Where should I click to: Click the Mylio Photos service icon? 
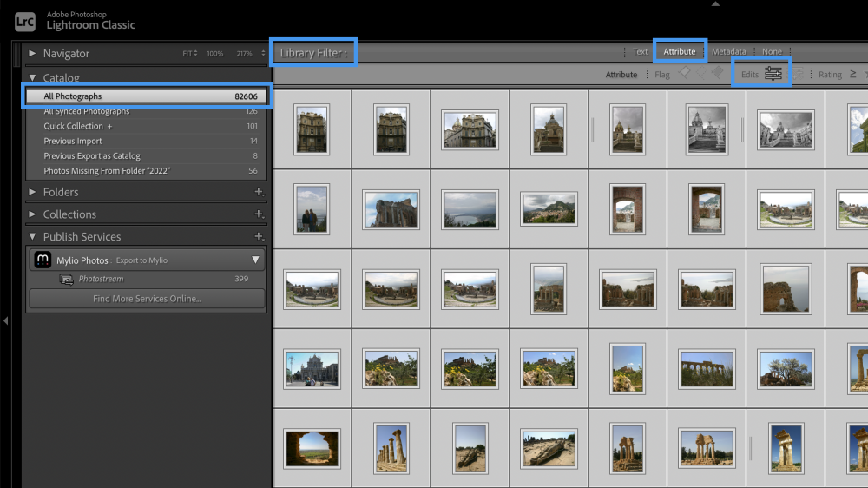point(43,260)
